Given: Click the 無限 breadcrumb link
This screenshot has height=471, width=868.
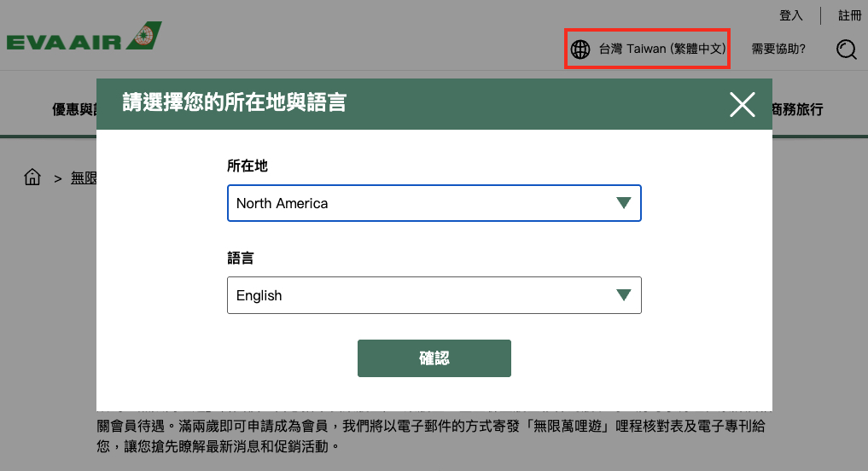Looking at the screenshot, I should pyautogui.click(x=84, y=177).
